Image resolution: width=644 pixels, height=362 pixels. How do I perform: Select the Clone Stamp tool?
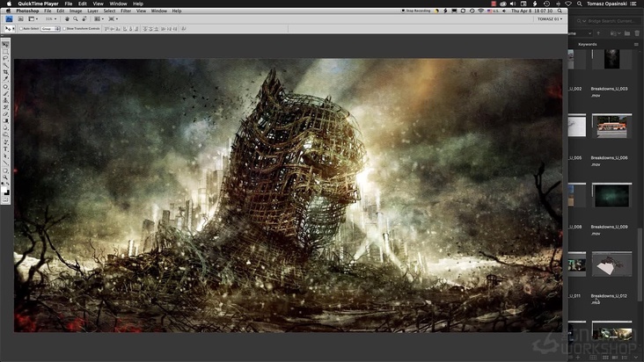point(5,100)
